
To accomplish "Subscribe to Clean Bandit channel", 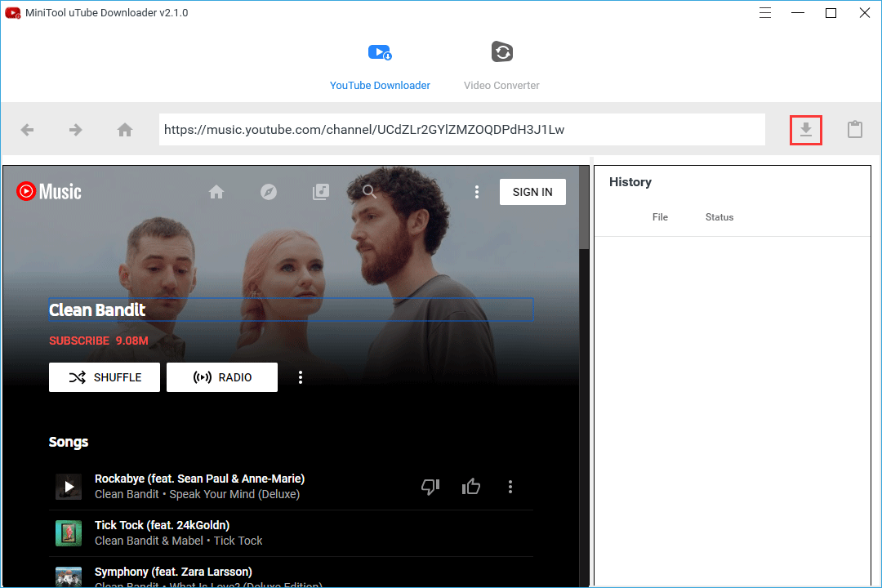I will (x=99, y=341).
